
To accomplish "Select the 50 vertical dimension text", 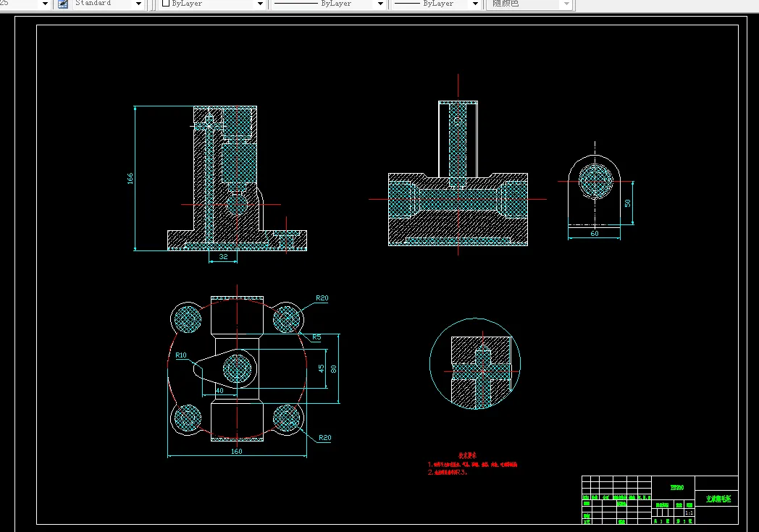I will tap(627, 203).
